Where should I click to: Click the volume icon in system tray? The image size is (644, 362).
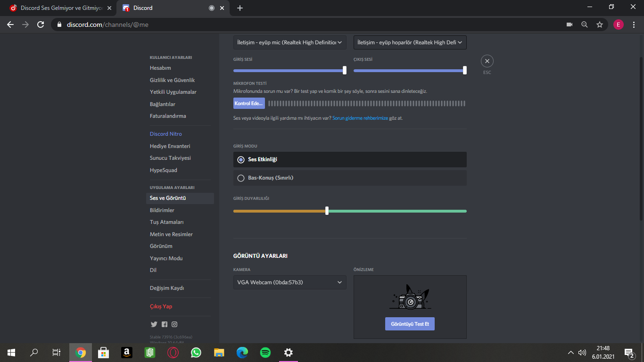582,353
